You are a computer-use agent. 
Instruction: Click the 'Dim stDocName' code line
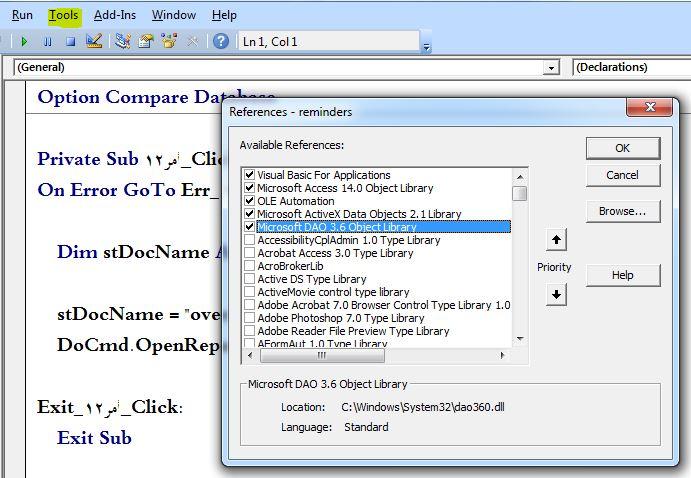click(x=139, y=252)
